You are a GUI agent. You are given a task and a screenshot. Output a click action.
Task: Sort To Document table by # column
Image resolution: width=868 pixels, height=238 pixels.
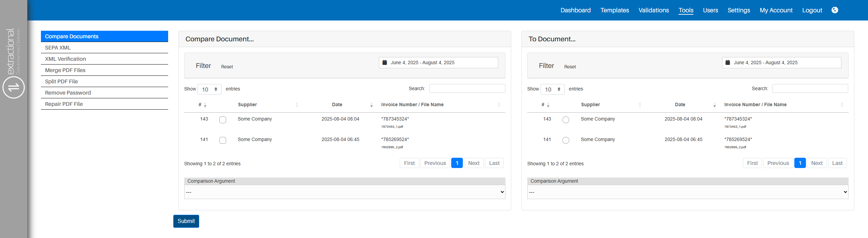[x=545, y=105]
